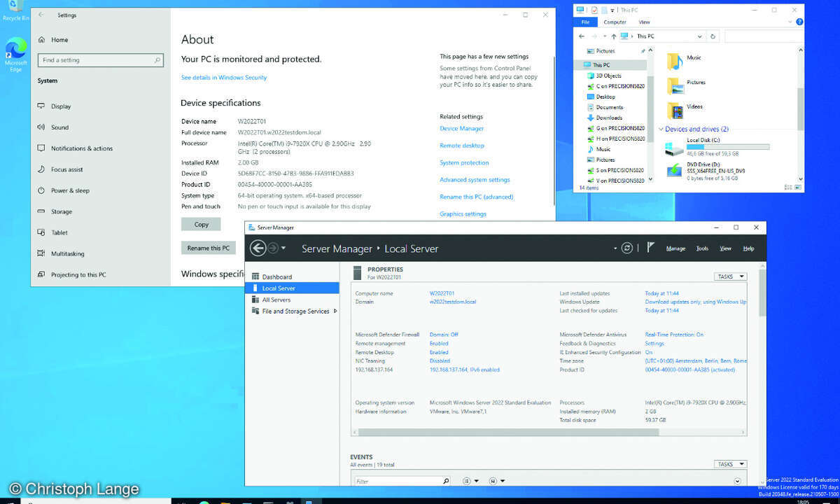Click the w2022testdom.local domain link

(453, 302)
